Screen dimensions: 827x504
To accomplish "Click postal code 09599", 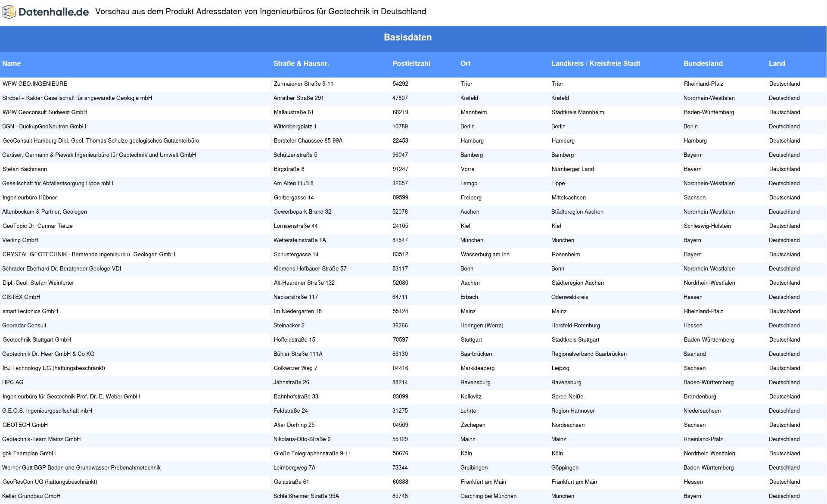I will (x=401, y=198).
